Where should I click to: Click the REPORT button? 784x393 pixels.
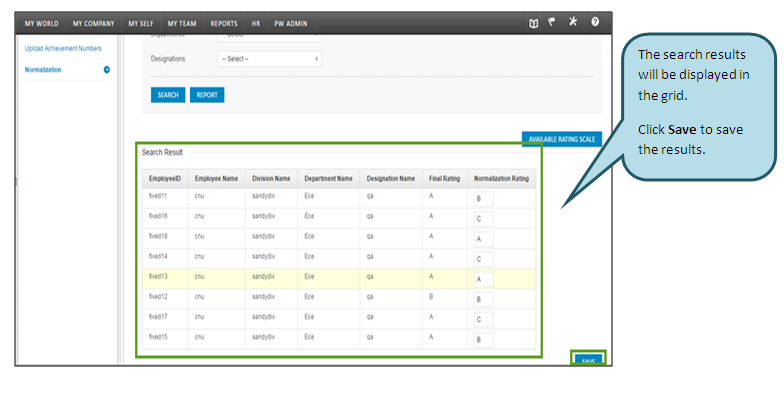tap(207, 95)
